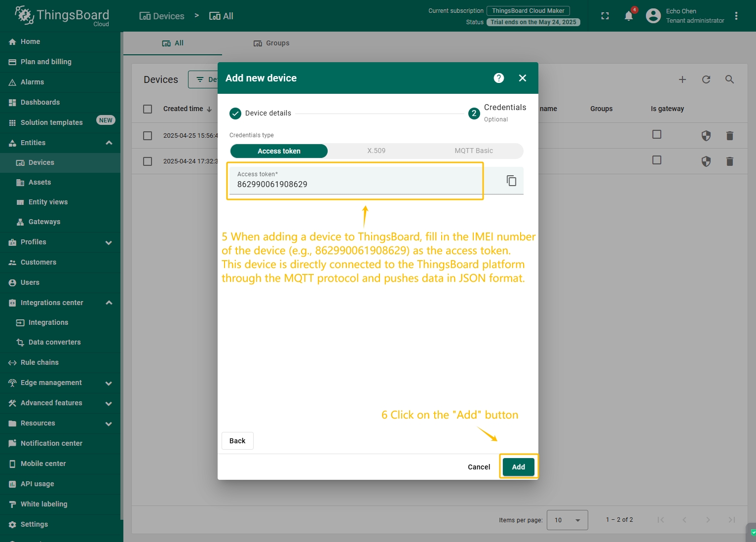Switch to the MQTT Basic credentials tab
Viewport: 756px width, 542px height.
473,151
